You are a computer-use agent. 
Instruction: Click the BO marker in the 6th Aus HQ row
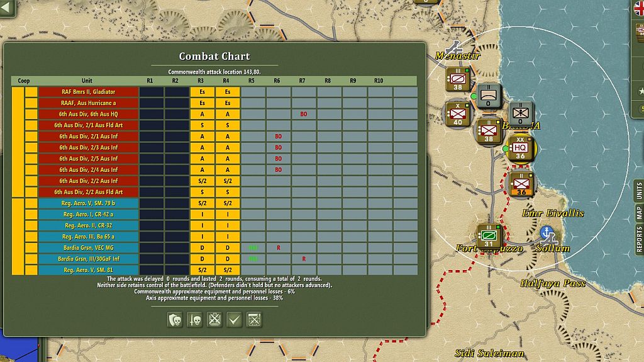point(304,114)
